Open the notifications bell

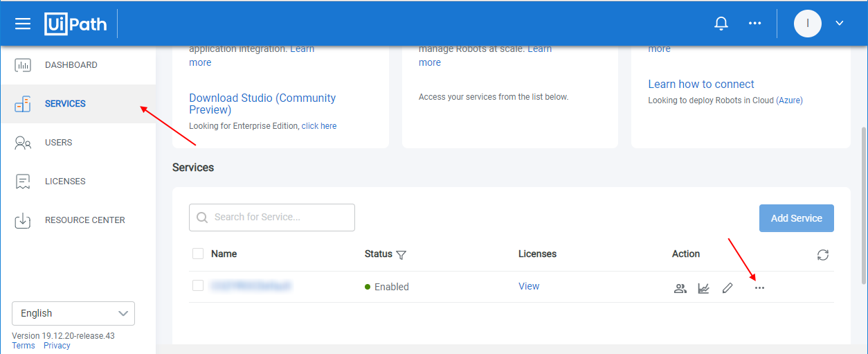pyautogui.click(x=721, y=24)
